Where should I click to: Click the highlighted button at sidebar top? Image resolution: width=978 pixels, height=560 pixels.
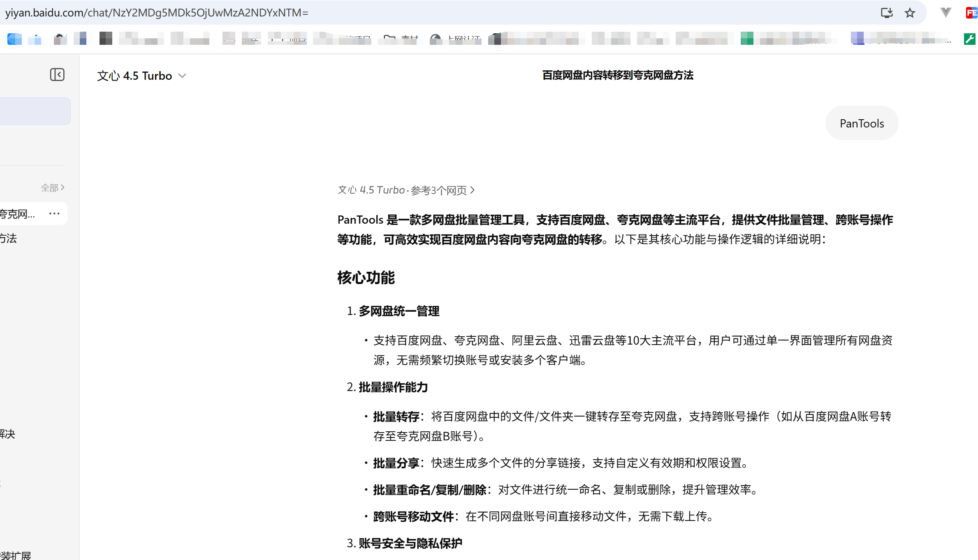(x=35, y=111)
